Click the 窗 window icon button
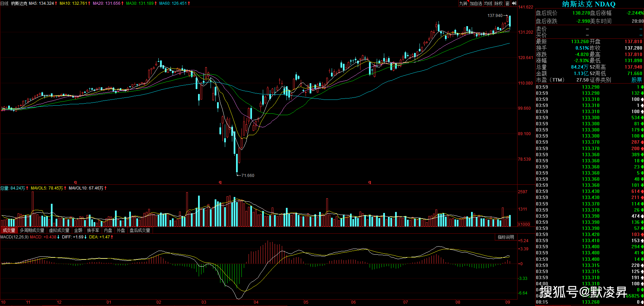Screen dimensions: 644x306 [507, 3]
